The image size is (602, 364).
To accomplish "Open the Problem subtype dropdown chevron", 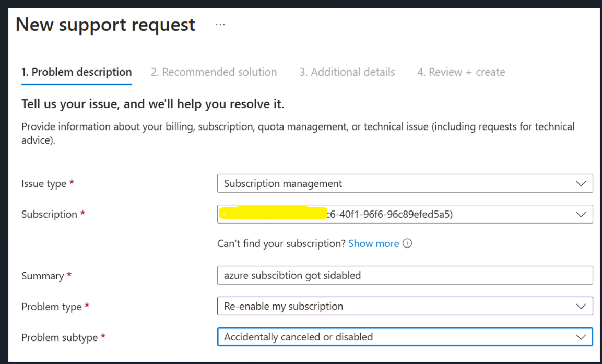I will [x=581, y=337].
